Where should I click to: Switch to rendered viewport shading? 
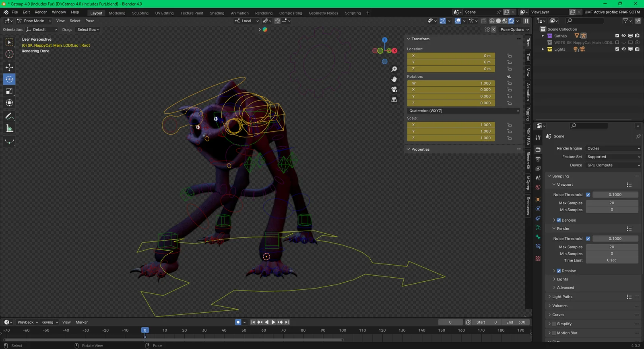[x=511, y=21]
